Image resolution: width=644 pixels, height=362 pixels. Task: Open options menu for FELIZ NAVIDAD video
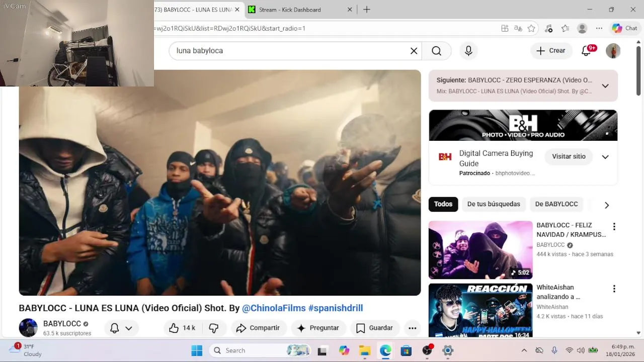click(x=614, y=227)
